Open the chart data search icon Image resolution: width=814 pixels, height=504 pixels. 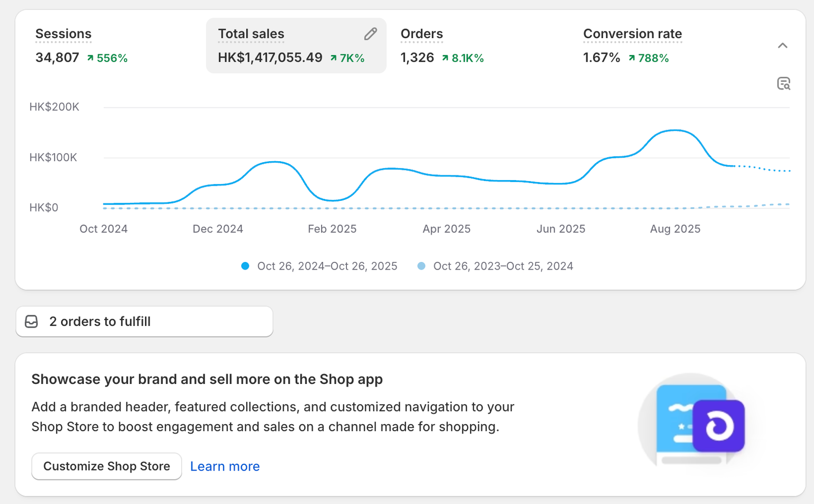pos(784,82)
